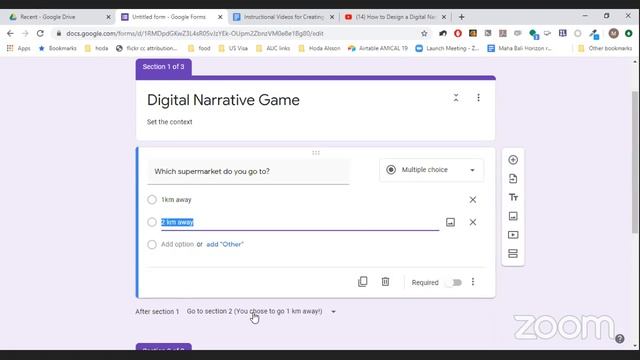Click the Add section icon
This screenshot has width=640, height=360.
[x=513, y=253]
